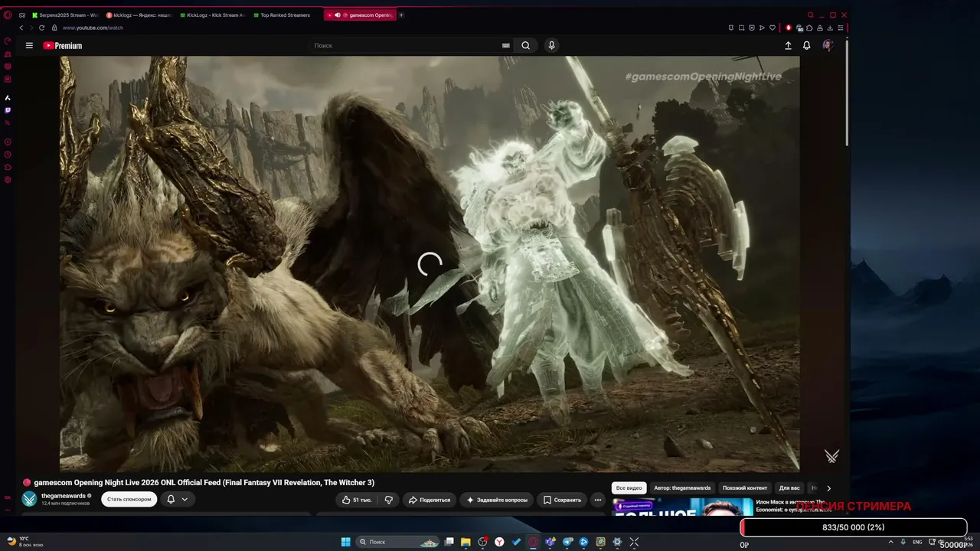Open Opera easy setup menu icon
This screenshot has height=551, width=980.
click(841, 28)
